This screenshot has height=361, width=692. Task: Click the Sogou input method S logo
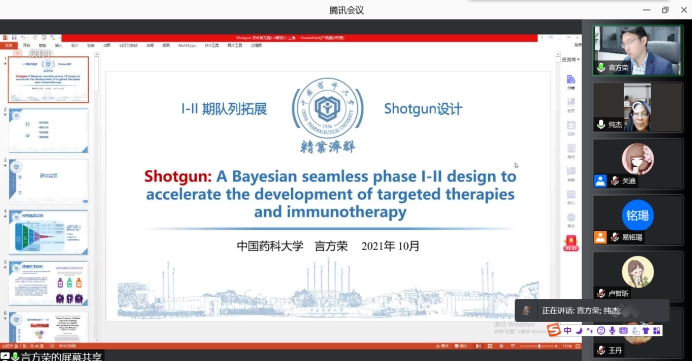(553, 330)
